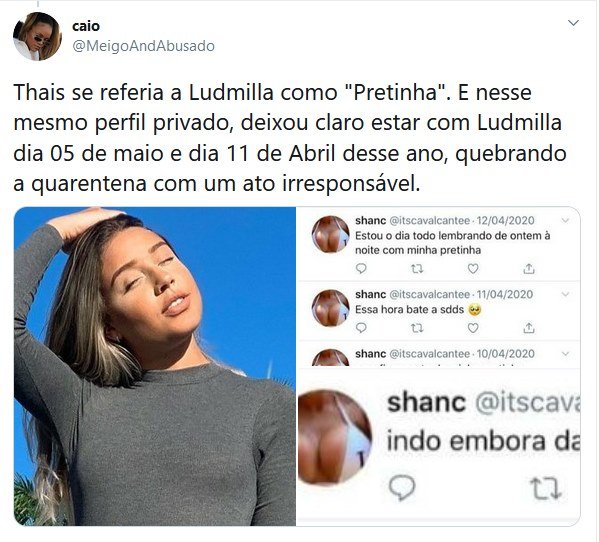Screen dimensions: 599x542
Task: Open shanc avatar on the 12/04/2020 tweet
Action: point(330,234)
